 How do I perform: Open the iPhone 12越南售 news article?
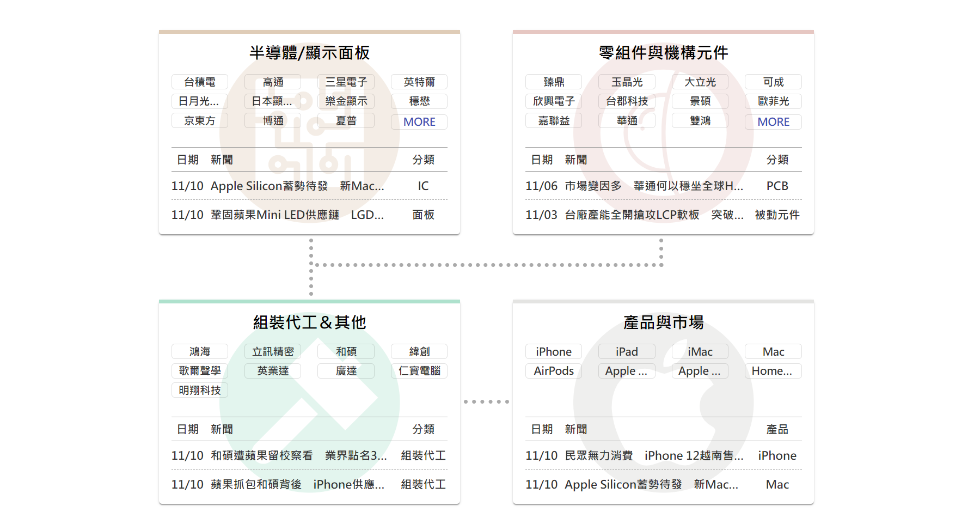click(x=653, y=456)
